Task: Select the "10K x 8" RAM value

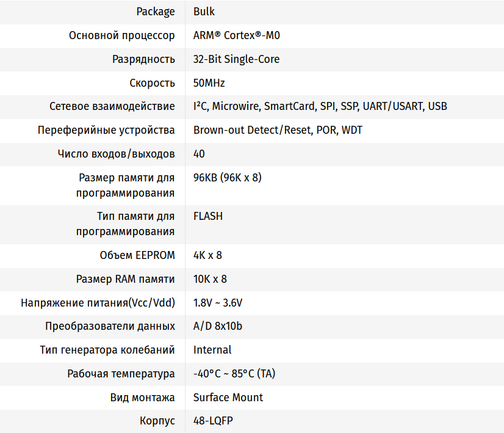Action: click(210, 279)
